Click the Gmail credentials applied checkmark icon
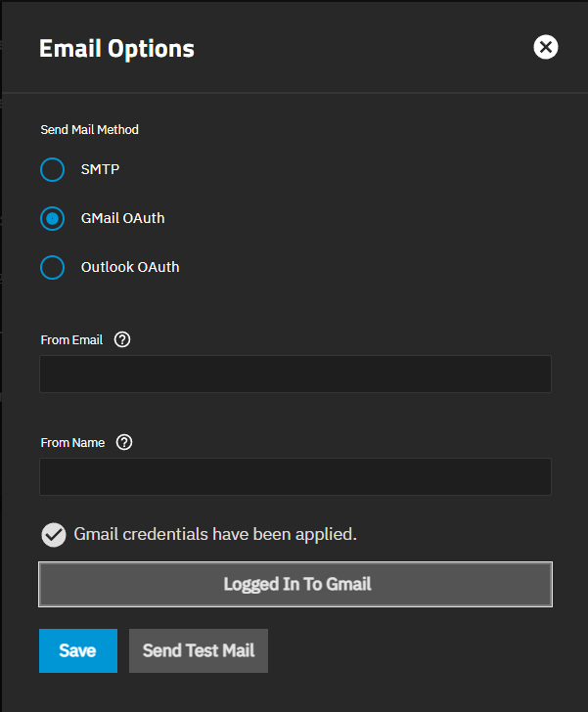Viewport: 588px width, 712px height. coord(53,535)
